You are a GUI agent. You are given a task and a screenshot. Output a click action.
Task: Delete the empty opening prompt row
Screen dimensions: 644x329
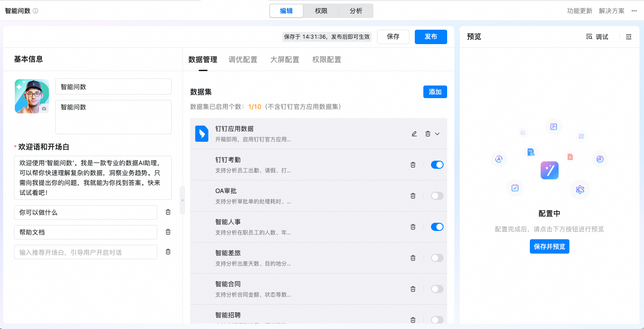(168, 252)
